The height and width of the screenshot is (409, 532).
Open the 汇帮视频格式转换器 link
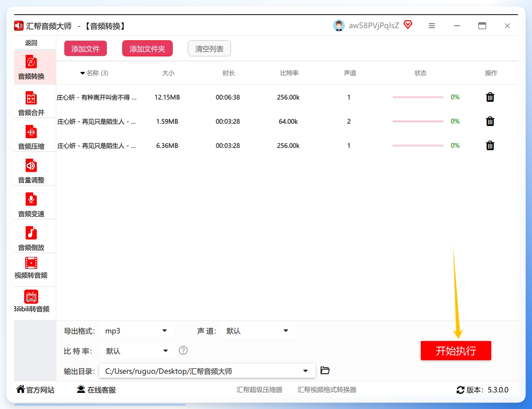tap(327, 390)
